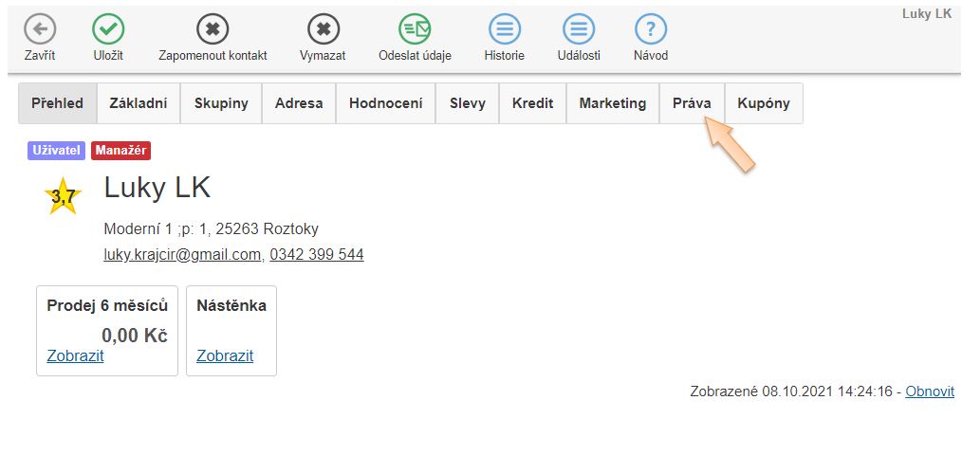Click Zobrazit under Prodej 6 měsíců
The image size is (980, 455).
(75, 356)
